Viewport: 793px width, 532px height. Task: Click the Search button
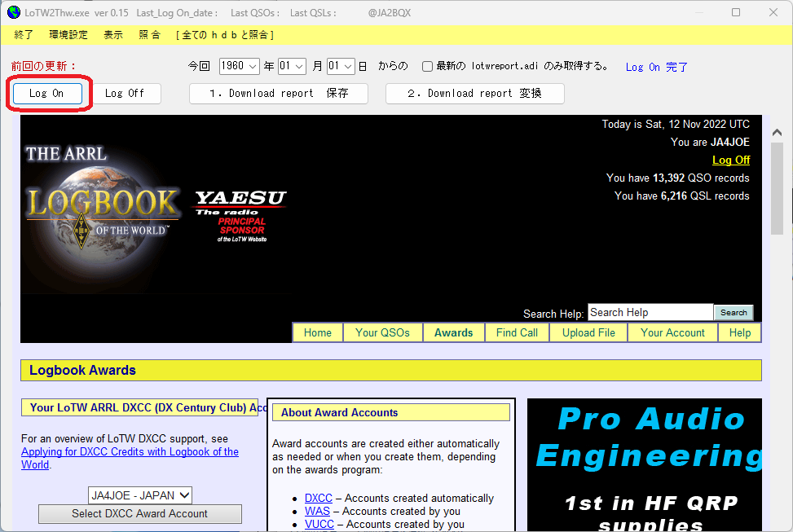coord(734,313)
